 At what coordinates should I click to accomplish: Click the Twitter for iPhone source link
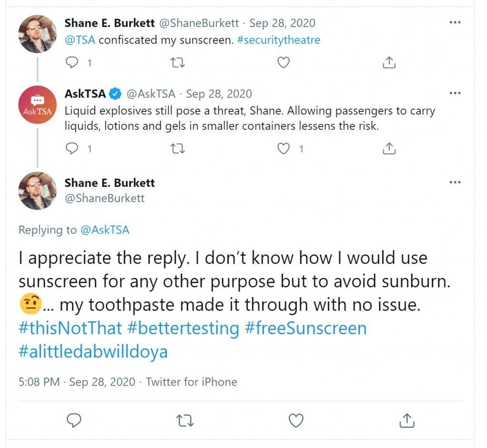coord(191,382)
